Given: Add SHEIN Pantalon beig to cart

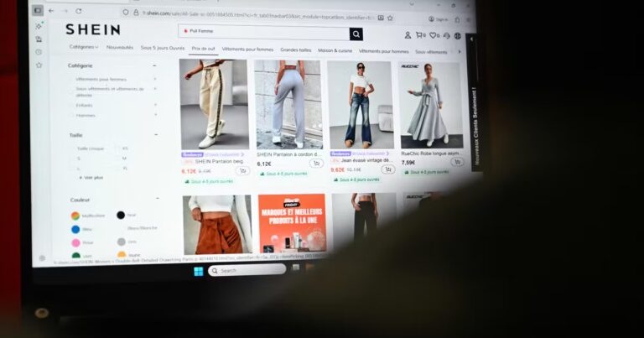Looking at the screenshot, I should coord(242,171).
